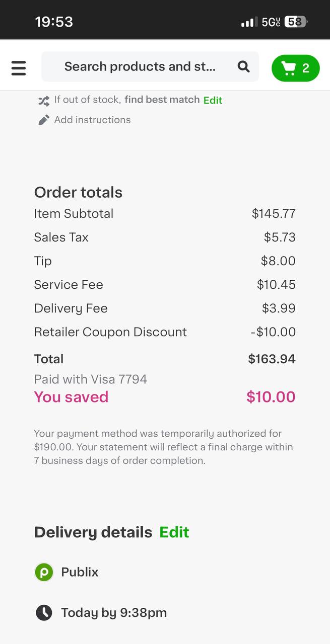Image resolution: width=330 pixels, height=644 pixels.
Task: Open the hamburger menu
Action: 19,68
